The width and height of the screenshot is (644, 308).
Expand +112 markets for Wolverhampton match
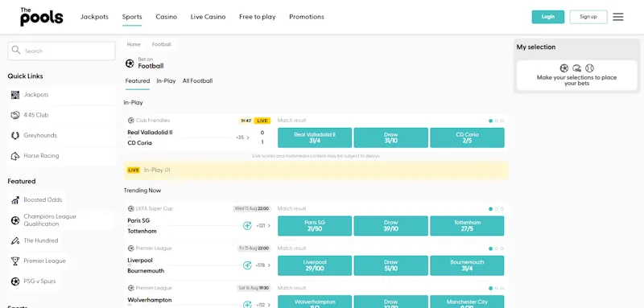(x=263, y=305)
